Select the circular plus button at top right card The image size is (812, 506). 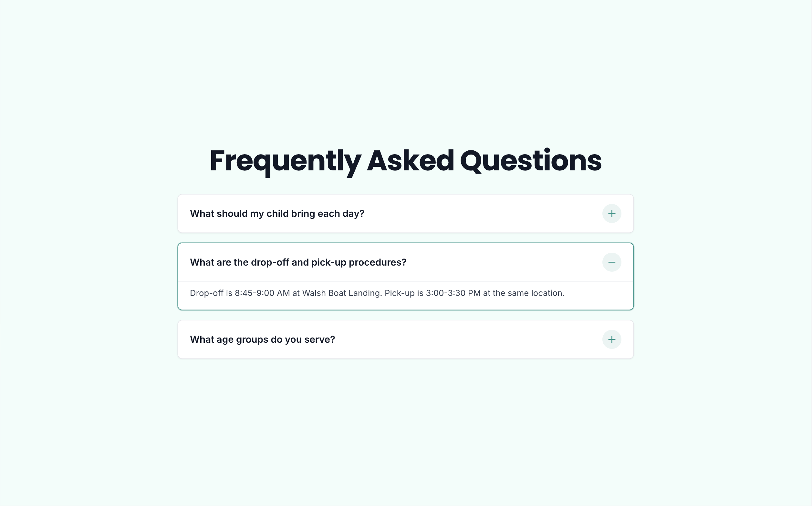click(611, 213)
